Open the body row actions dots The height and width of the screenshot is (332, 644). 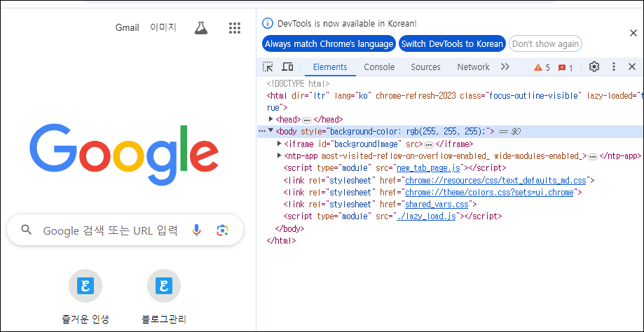tap(261, 131)
